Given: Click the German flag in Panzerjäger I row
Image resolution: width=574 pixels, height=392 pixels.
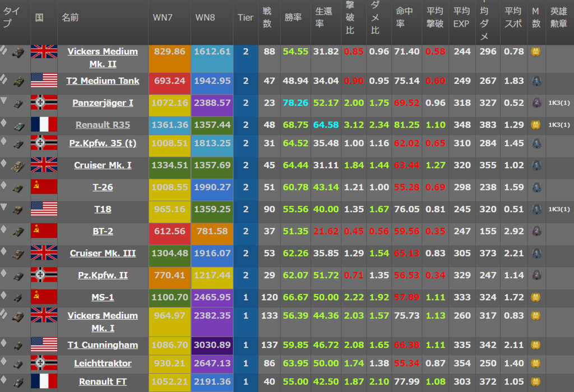Looking at the screenshot, I should (44, 102).
